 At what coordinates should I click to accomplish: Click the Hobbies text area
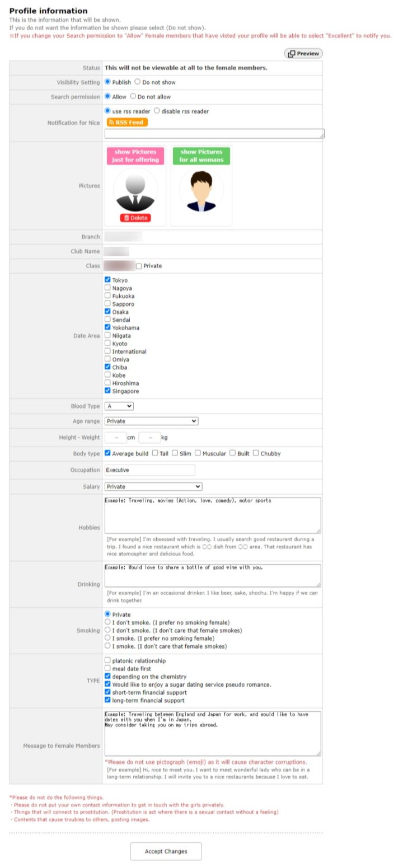coord(212,515)
